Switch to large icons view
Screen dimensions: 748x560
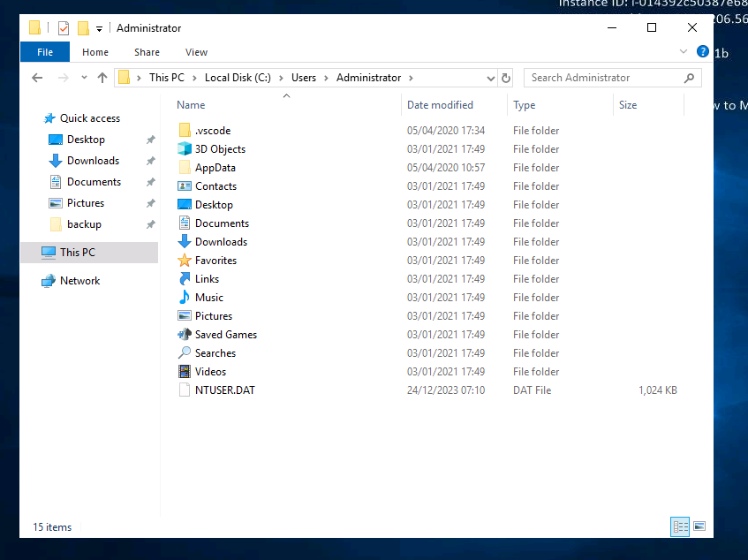pyautogui.click(x=699, y=526)
